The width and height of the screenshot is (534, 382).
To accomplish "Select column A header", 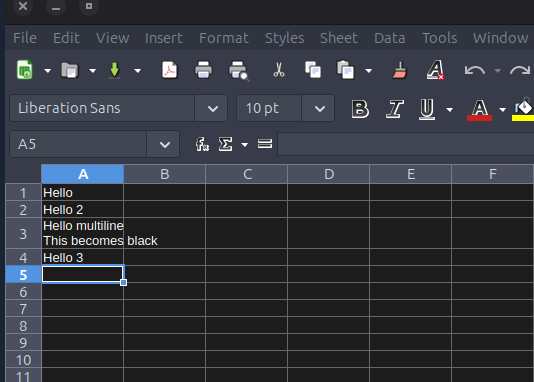I will [82, 174].
